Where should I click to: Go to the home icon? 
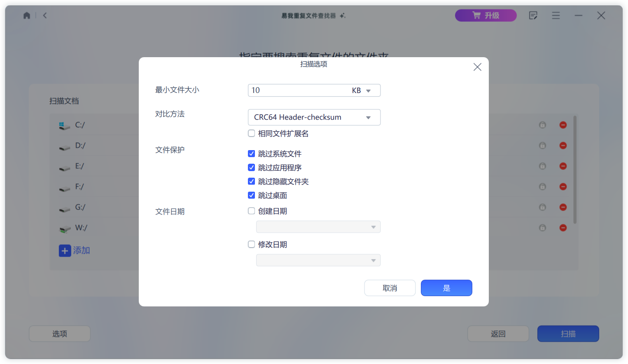tap(27, 16)
